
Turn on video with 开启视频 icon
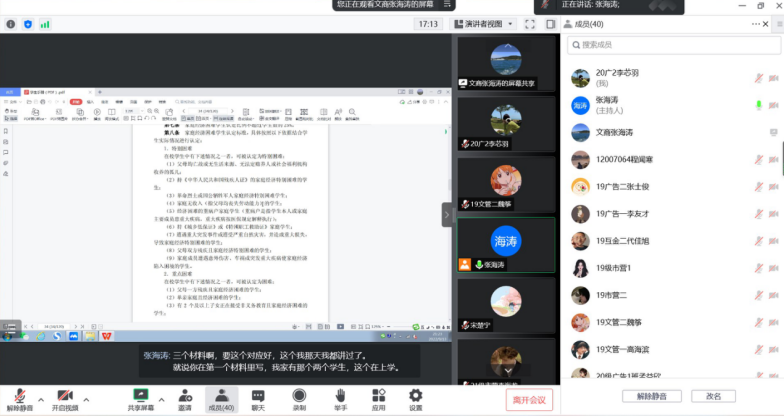coord(66,396)
